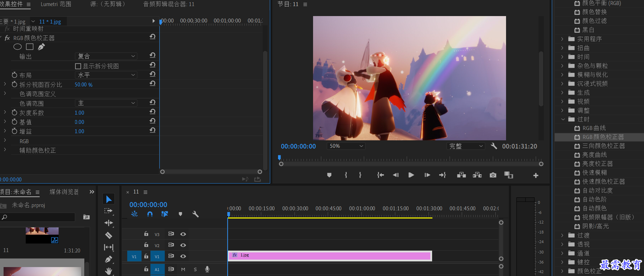644x276 pixels.
Task: Switch to the 媒体浏览器 tab
Action: point(64,192)
